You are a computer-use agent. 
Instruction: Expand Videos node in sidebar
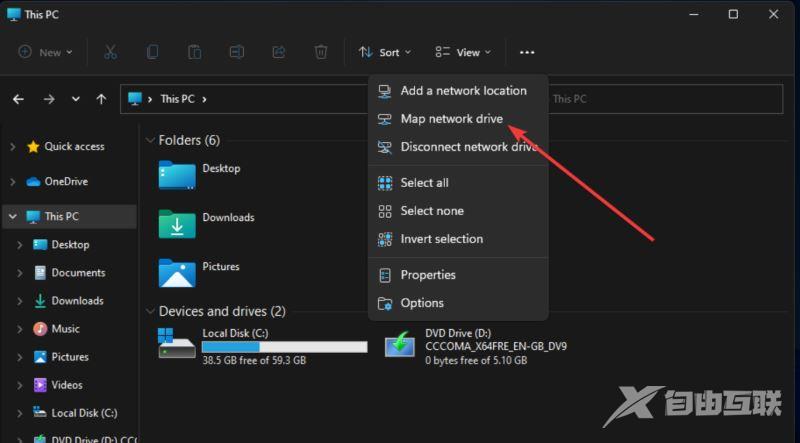pos(20,385)
